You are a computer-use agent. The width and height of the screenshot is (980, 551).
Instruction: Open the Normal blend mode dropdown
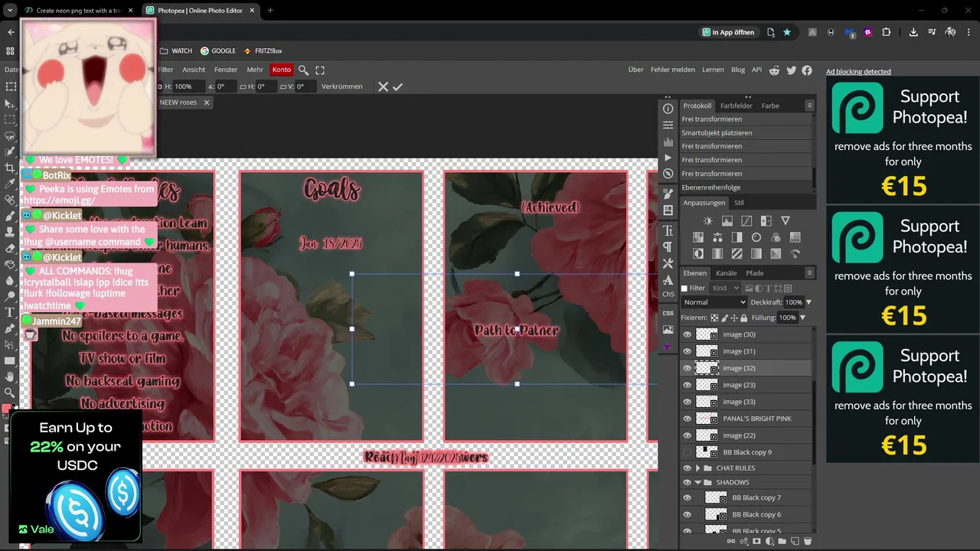tap(713, 302)
